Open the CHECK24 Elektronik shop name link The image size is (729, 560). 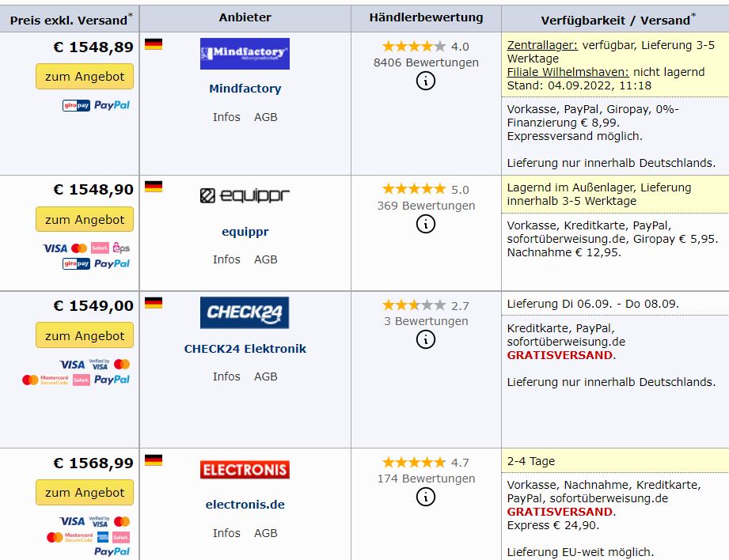click(245, 349)
